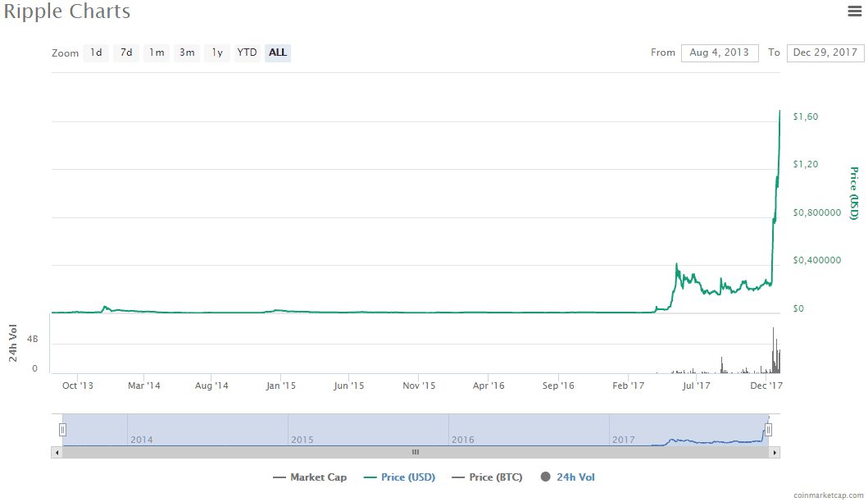Viewport: 868px width, 502px height.
Task: Open the coinmarketcap.com credit link
Action: coord(828,495)
